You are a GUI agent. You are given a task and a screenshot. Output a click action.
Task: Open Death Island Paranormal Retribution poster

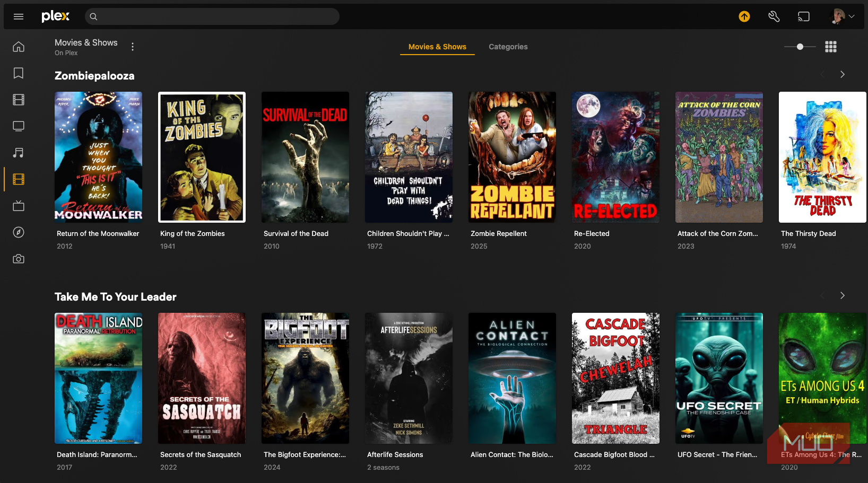[x=98, y=378]
